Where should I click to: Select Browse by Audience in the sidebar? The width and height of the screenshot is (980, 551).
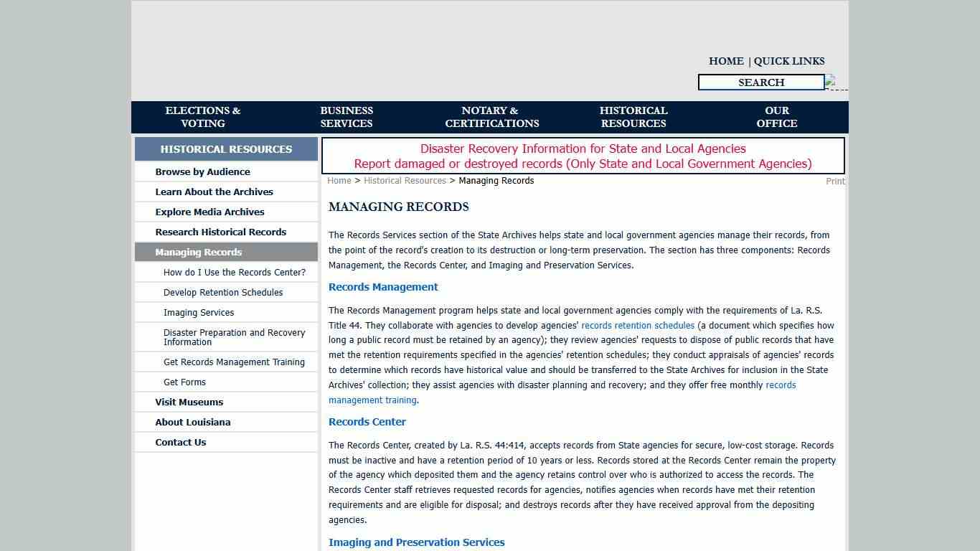click(202, 171)
